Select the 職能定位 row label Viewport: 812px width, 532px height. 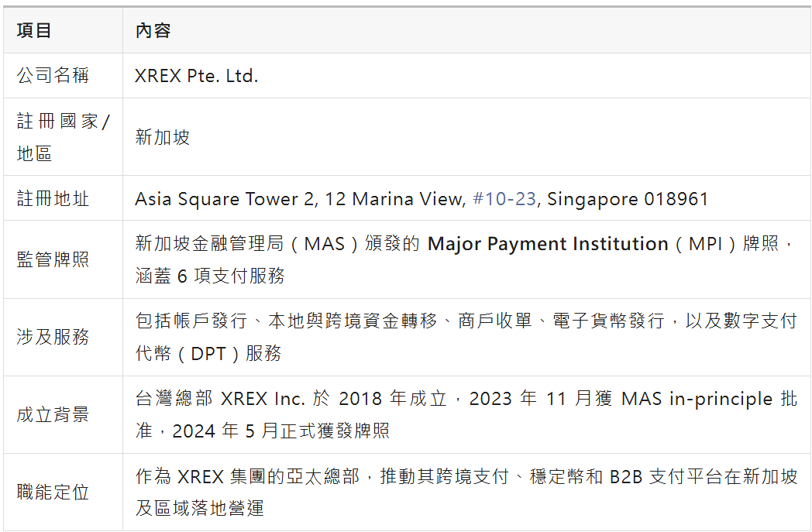[53, 492]
